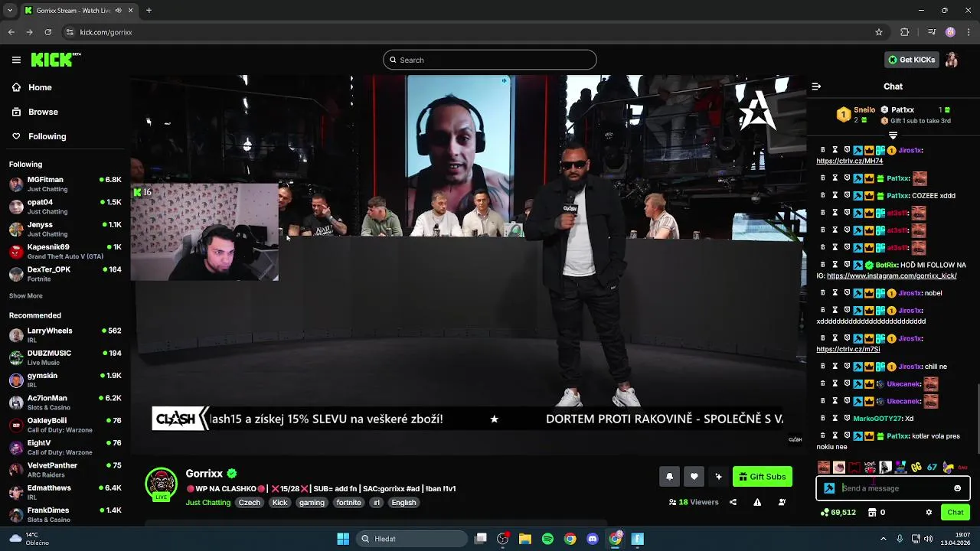The height and width of the screenshot is (551, 980).
Task: Open Ac7ionMan recommended channel
Action: (x=65, y=403)
